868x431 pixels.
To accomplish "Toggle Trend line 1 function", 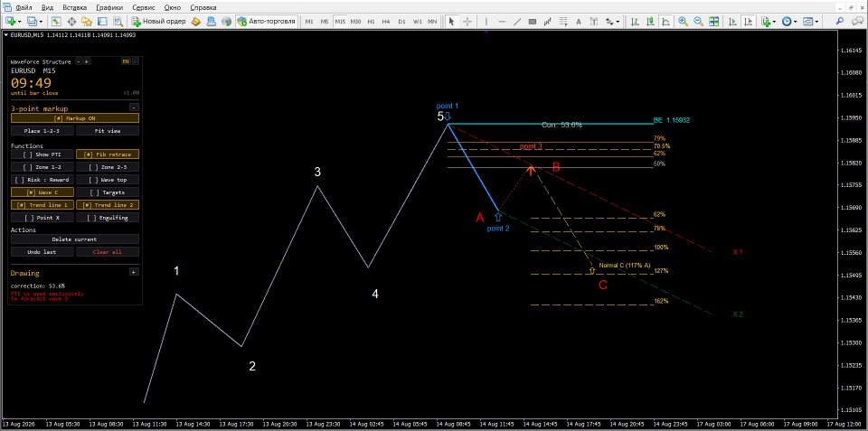I will tap(42, 205).
